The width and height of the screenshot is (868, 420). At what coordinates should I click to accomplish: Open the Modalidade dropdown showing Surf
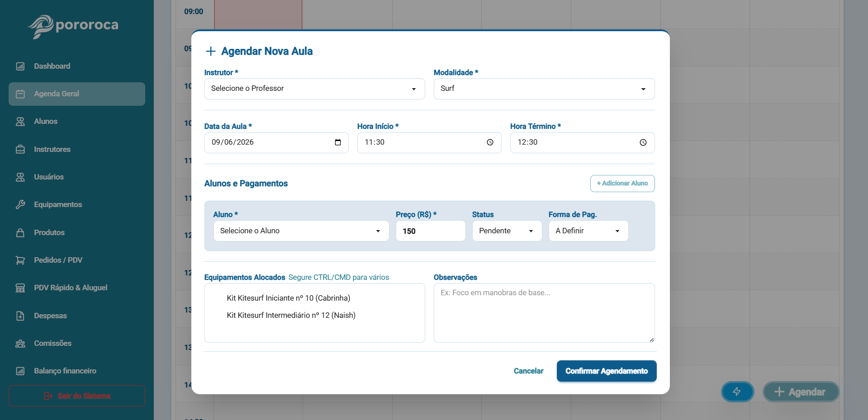point(544,89)
